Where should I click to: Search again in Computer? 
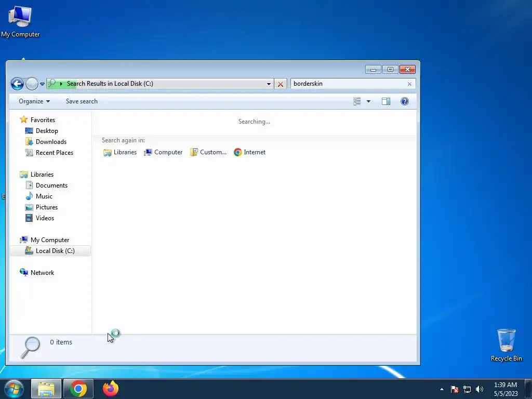tap(164, 152)
